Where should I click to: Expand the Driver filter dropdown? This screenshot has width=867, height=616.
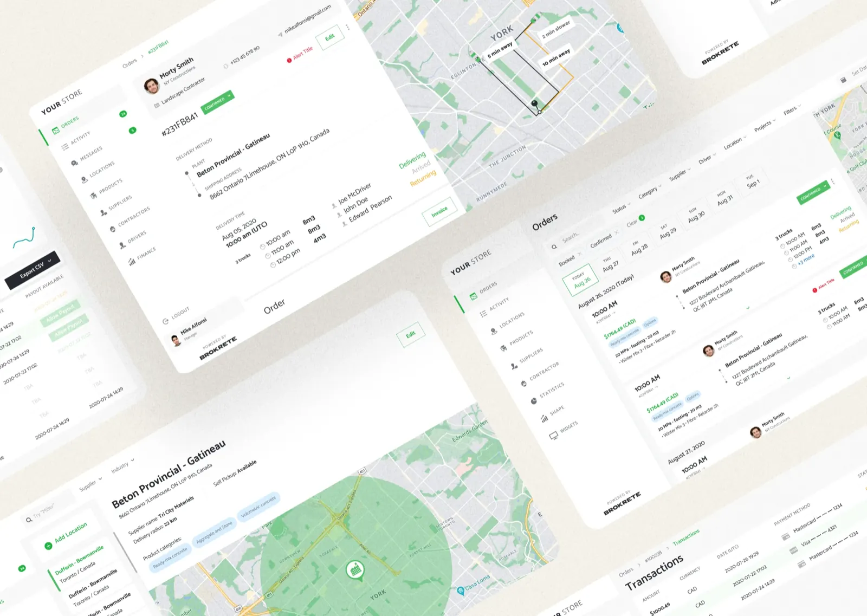coord(707,159)
